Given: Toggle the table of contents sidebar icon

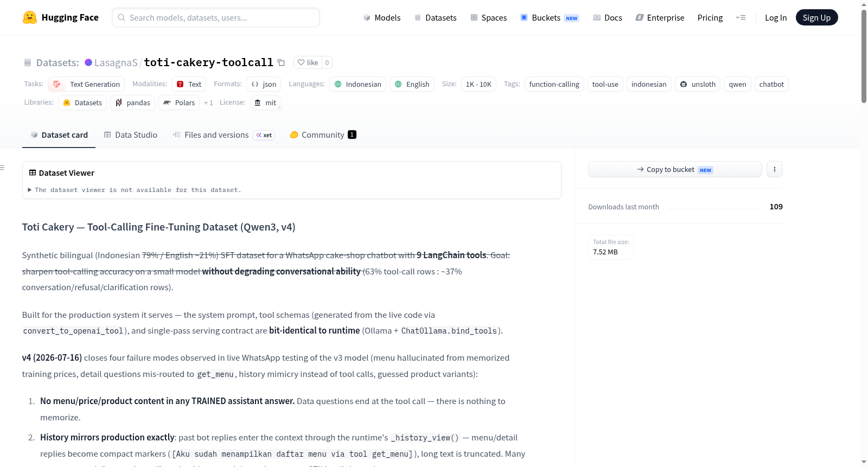Looking at the screenshot, I should [x=2, y=168].
